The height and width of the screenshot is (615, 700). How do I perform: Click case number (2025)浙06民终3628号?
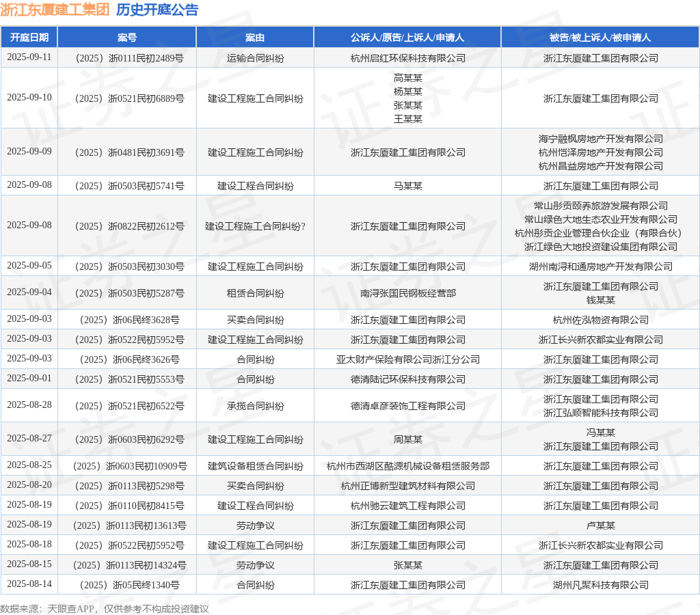(129, 320)
